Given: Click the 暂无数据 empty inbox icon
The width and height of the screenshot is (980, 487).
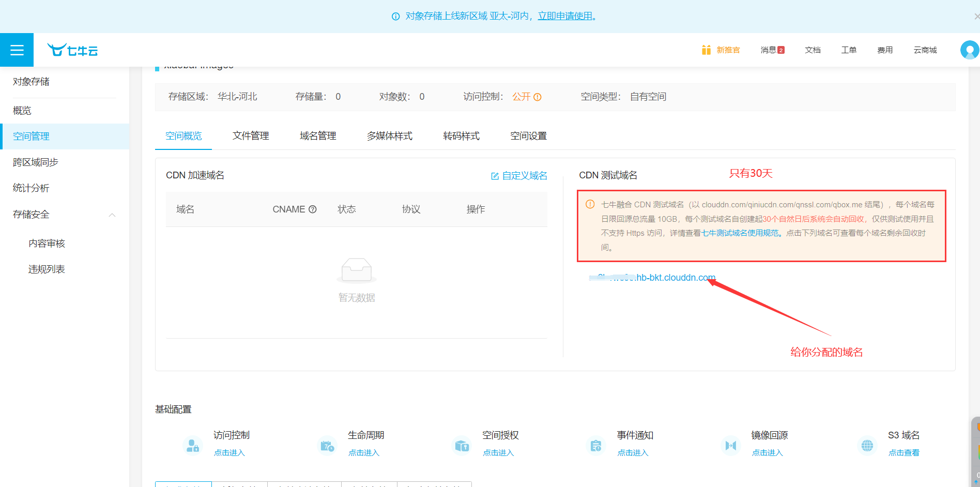Looking at the screenshot, I should point(357,270).
